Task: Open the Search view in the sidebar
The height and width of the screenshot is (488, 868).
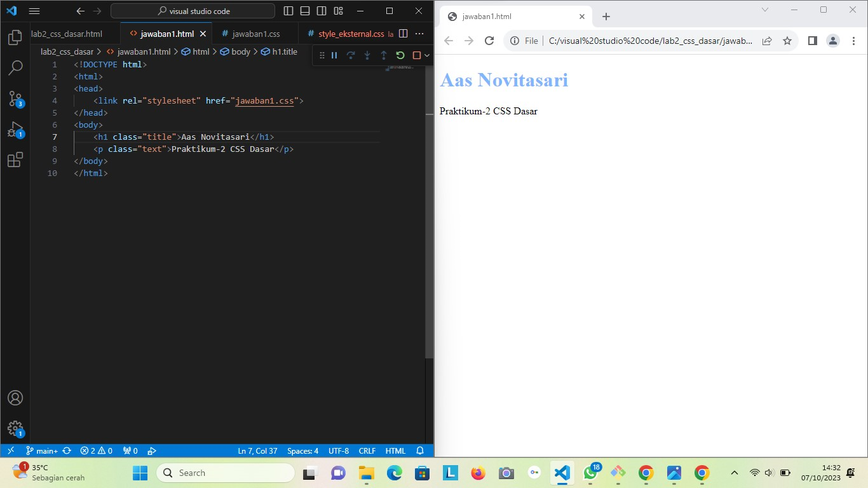Action: pyautogui.click(x=15, y=68)
